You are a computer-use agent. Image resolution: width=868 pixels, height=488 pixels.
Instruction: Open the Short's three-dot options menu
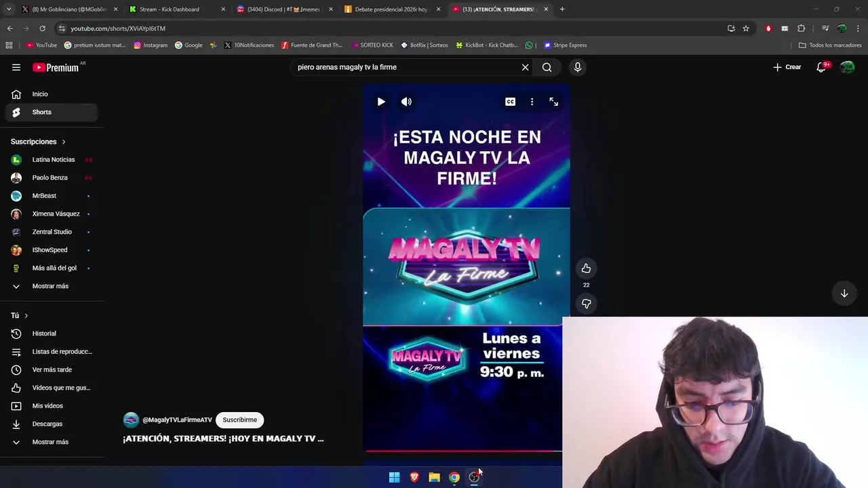(532, 102)
